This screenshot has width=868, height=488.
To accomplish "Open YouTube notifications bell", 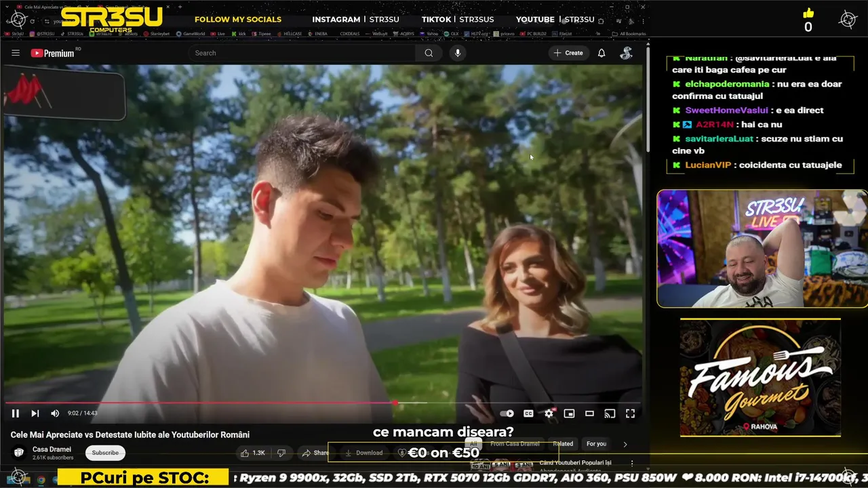I will (x=601, y=53).
